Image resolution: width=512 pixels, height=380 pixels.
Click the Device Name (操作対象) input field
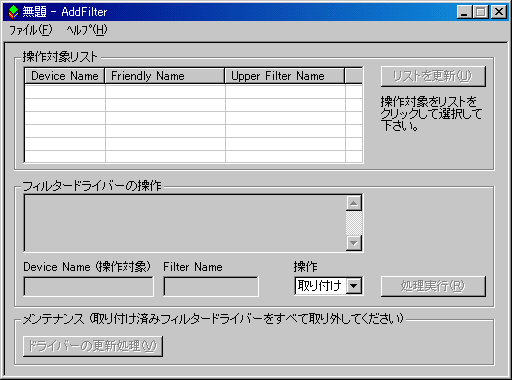click(88, 286)
